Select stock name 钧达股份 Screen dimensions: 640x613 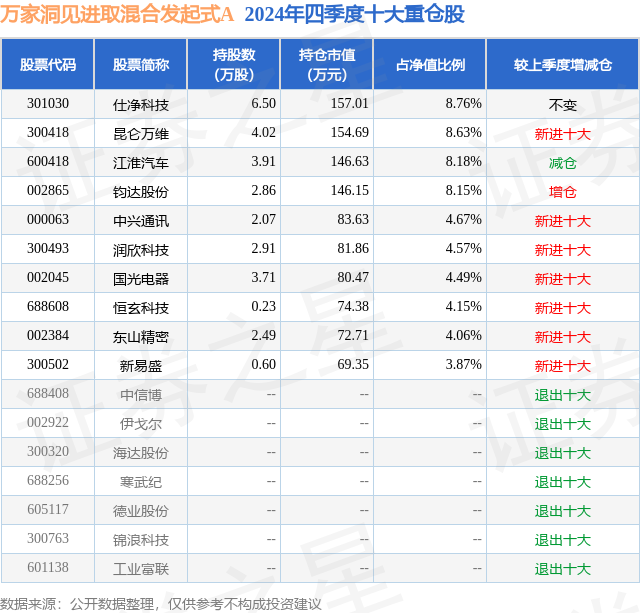coord(141,192)
